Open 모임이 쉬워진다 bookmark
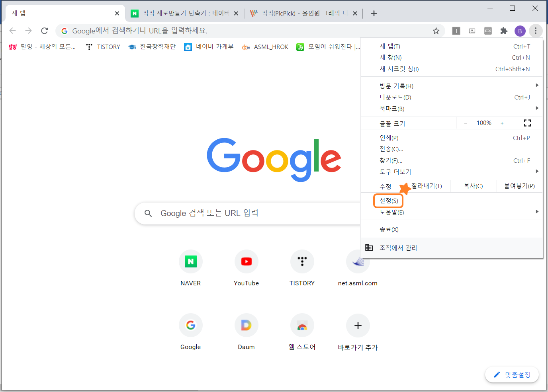The height and width of the screenshot is (392, 548). coord(328,47)
